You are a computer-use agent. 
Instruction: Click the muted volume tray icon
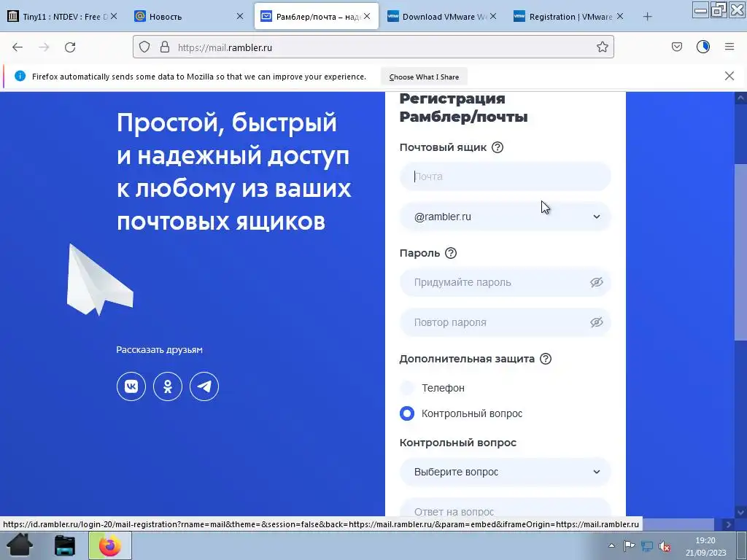[x=665, y=546]
